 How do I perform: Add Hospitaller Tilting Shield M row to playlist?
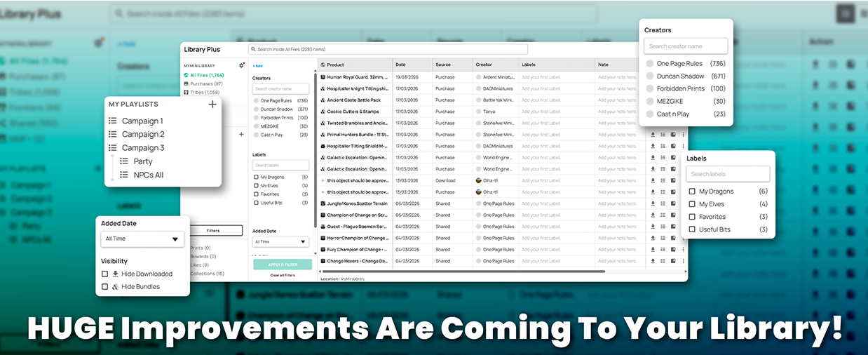(663, 146)
